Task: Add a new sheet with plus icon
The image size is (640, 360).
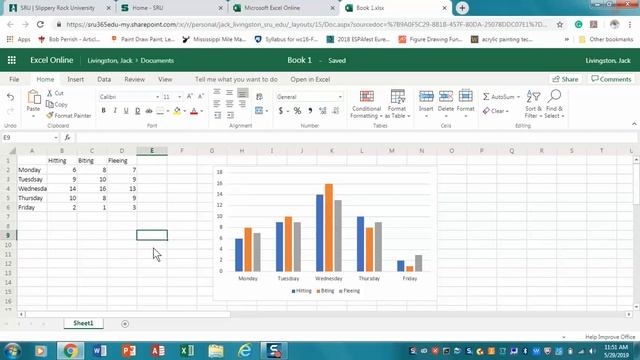Action: (125, 324)
